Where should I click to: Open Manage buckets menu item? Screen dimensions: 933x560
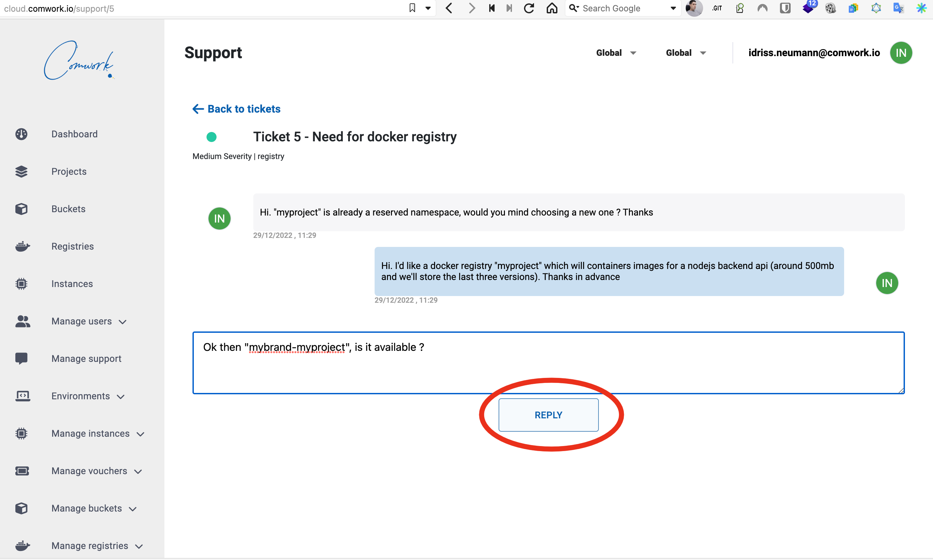tap(87, 508)
